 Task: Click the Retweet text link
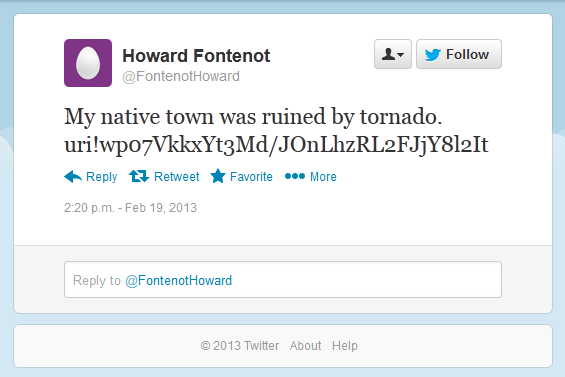(x=177, y=177)
